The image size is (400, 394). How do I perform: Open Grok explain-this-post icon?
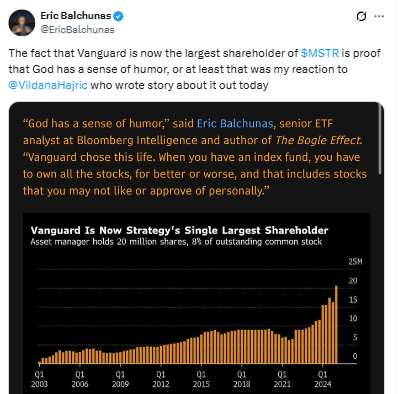coord(361,16)
